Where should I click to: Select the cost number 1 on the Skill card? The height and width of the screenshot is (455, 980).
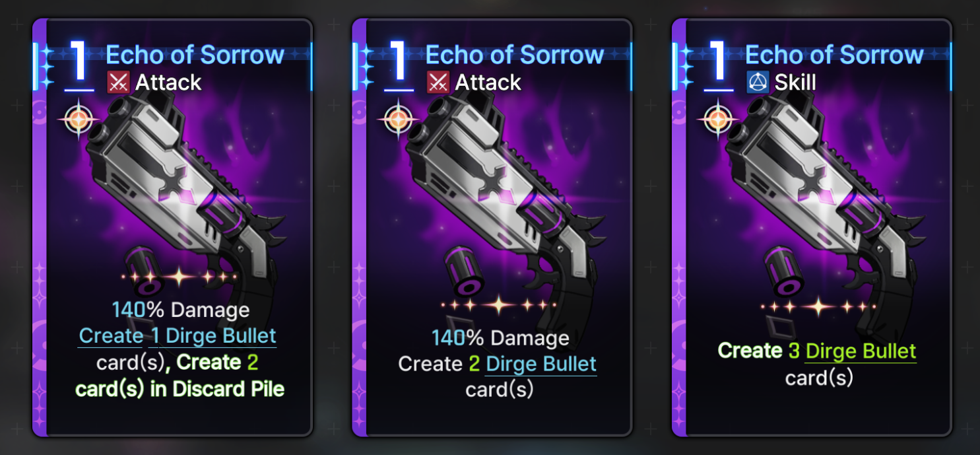(x=718, y=63)
